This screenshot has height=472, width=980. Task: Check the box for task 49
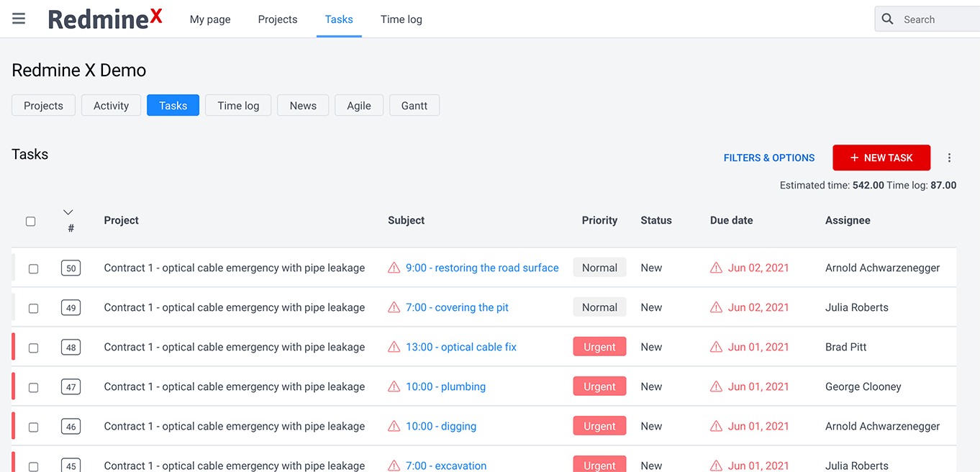pyautogui.click(x=33, y=308)
